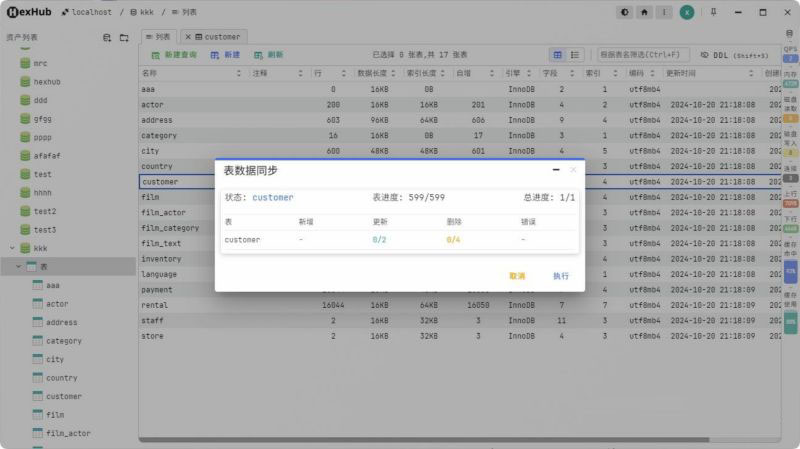This screenshot has height=449, width=800.
Task: Select the rental row in table list
Action: click(x=459, y=305)
